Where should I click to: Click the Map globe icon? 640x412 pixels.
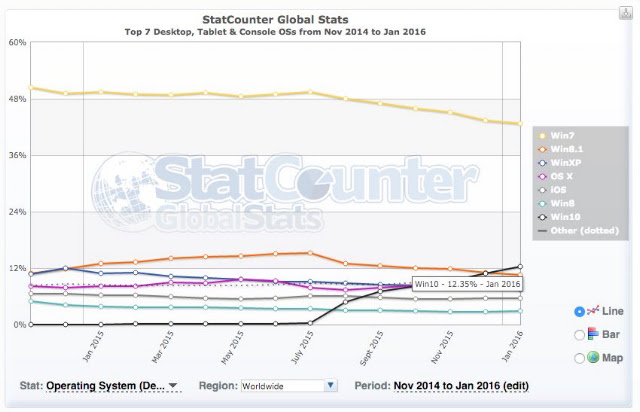click(x=593, y=357)
